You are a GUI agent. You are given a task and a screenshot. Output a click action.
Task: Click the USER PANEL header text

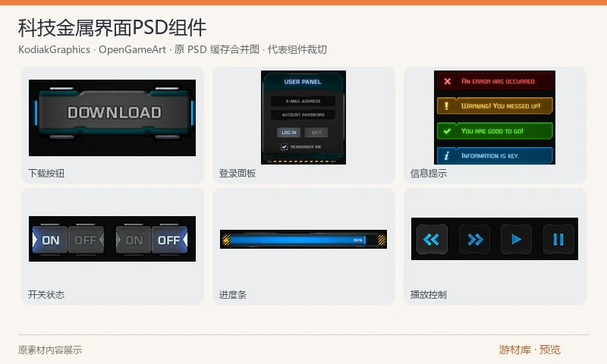[302, 82]
